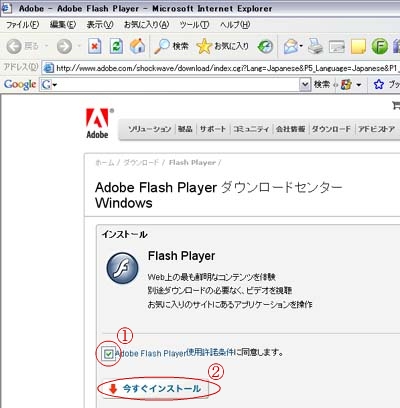
Task: Open the Mail envelope toolbar icon
Action: click(x=290, y=47)
